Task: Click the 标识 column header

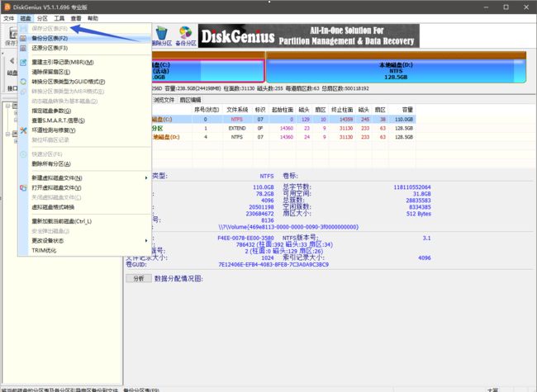Action: coord(260,110)
